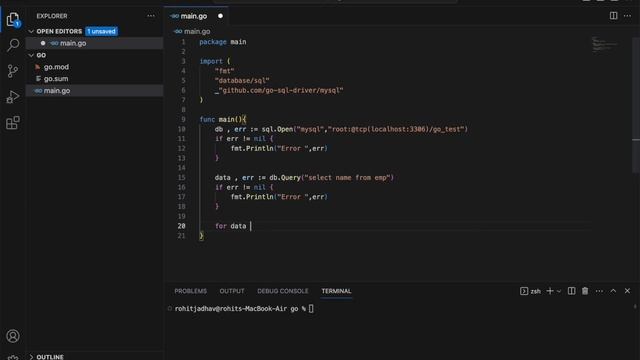This screenshot has height=360, width=640.
Task: Click line number 20 in gutter
Action: [x=181, y=226]
